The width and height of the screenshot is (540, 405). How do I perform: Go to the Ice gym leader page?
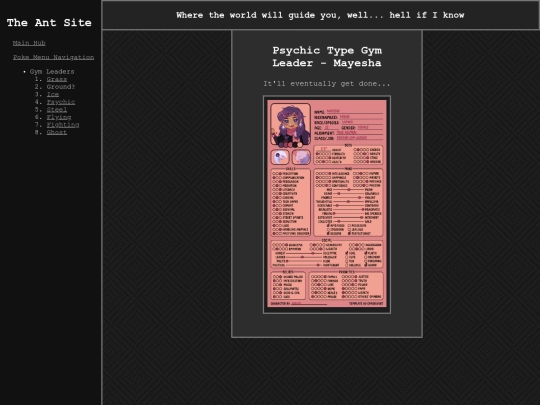click(53, 94)
